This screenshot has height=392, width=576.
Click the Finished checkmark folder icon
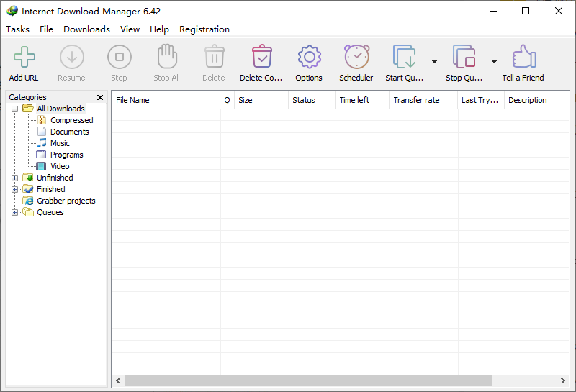28,189
